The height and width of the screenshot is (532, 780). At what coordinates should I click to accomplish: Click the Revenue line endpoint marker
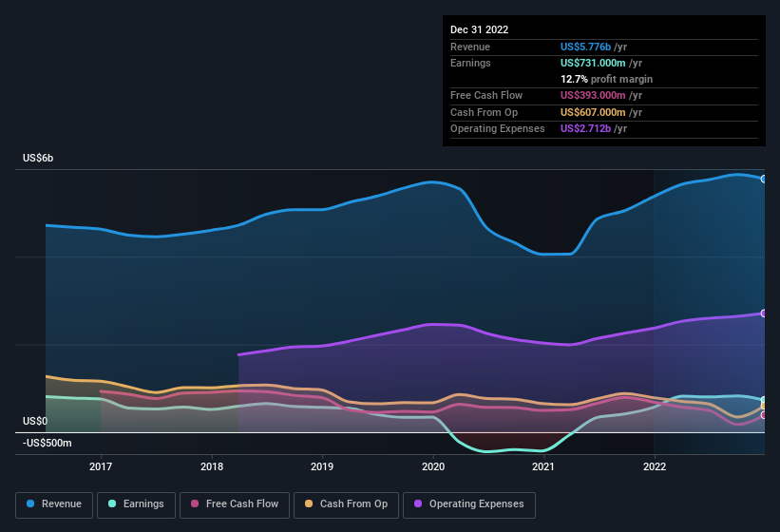764,179
